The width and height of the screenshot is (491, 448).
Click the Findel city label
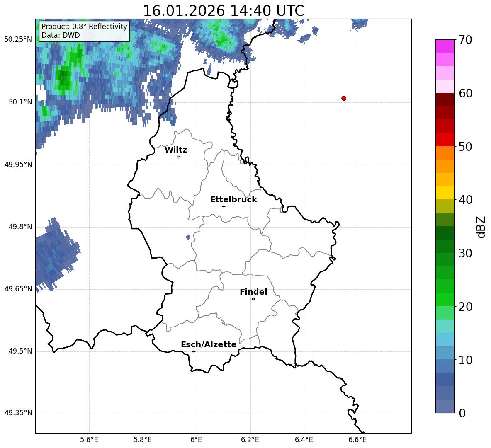coord(253,292)
